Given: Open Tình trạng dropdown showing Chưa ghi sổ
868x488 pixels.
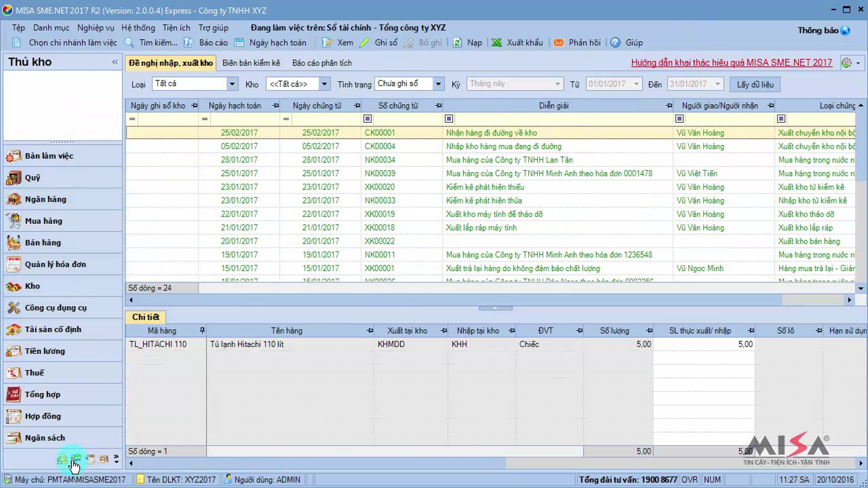Looking at the screenshot, I should [438, 84].
